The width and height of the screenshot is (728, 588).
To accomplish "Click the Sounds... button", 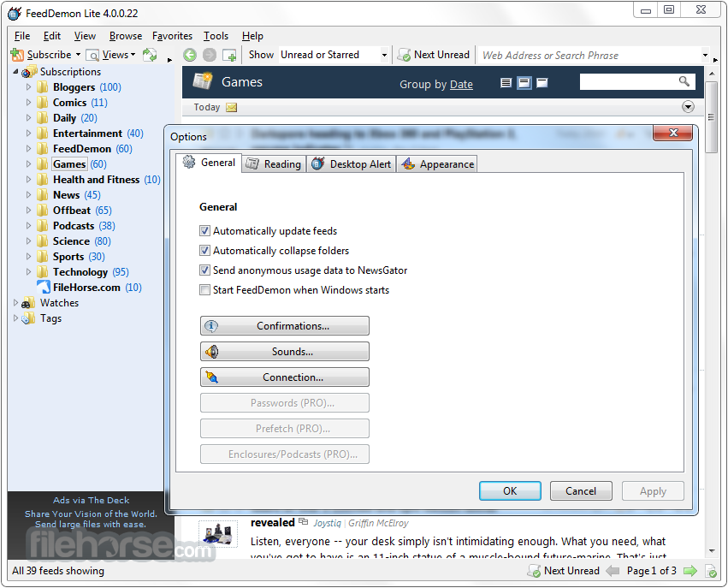I will pyautogui.click(x=285, y=351).
